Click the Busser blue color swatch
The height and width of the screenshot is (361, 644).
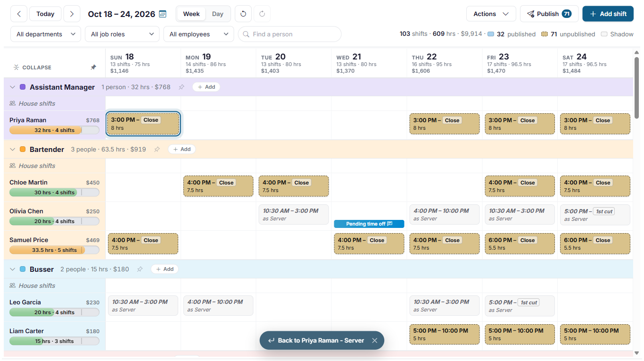pyautogui.click(x=23, y=269)
